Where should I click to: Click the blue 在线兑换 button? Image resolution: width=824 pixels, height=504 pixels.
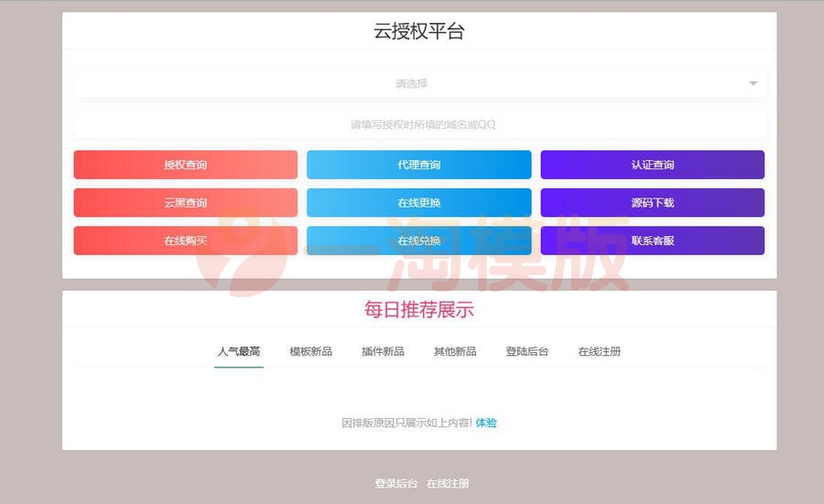418,241
